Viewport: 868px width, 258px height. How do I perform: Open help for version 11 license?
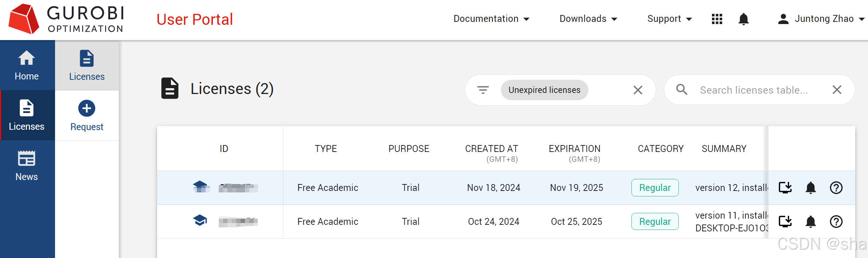click(836, 222)
